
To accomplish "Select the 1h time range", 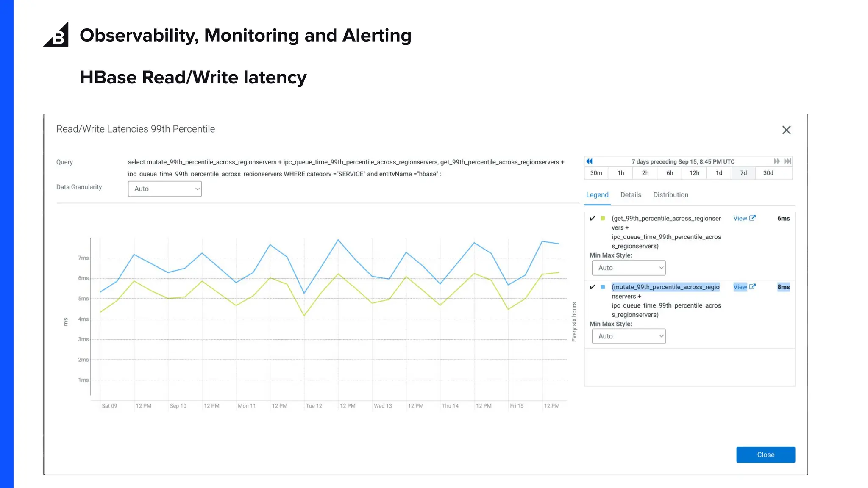I will click(620, 173).
